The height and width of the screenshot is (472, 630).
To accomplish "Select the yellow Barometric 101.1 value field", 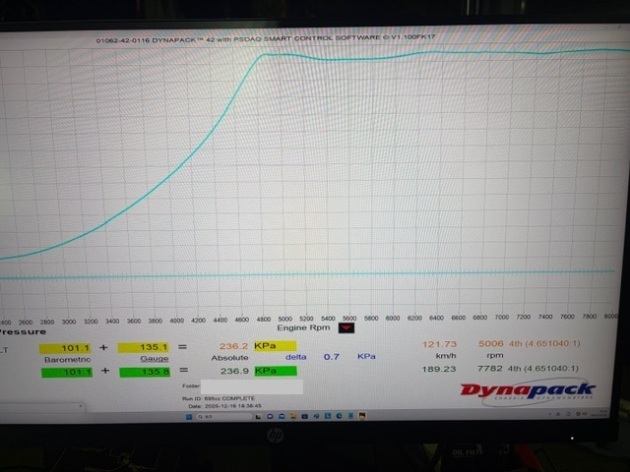I will coord(66,347).
